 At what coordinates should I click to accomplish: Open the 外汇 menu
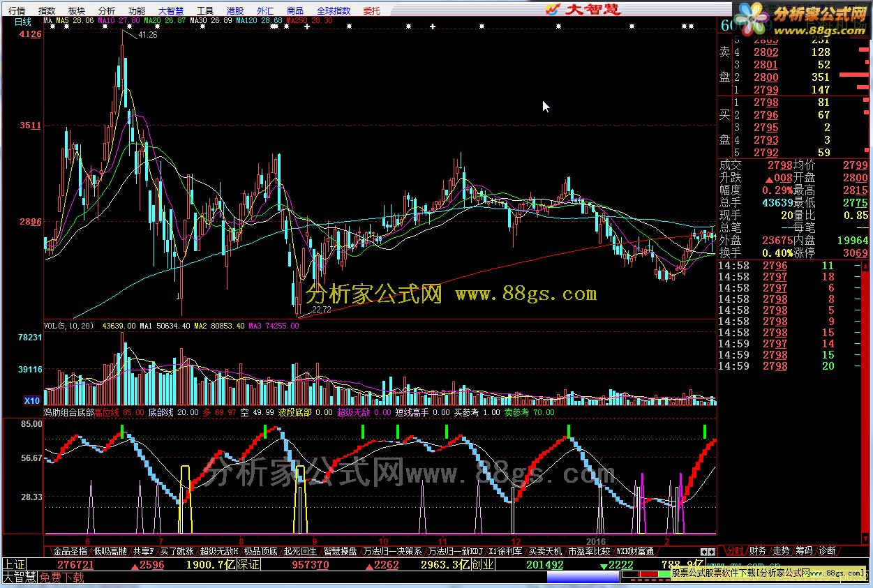(265, 10)
